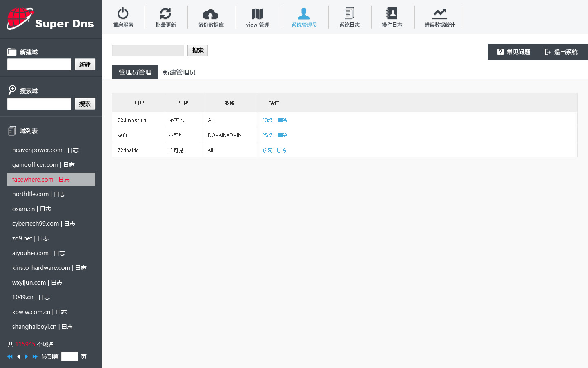Screen dimensions: 588x368
Task: Open 1049.cn domain entry
Action: (23, 297)
